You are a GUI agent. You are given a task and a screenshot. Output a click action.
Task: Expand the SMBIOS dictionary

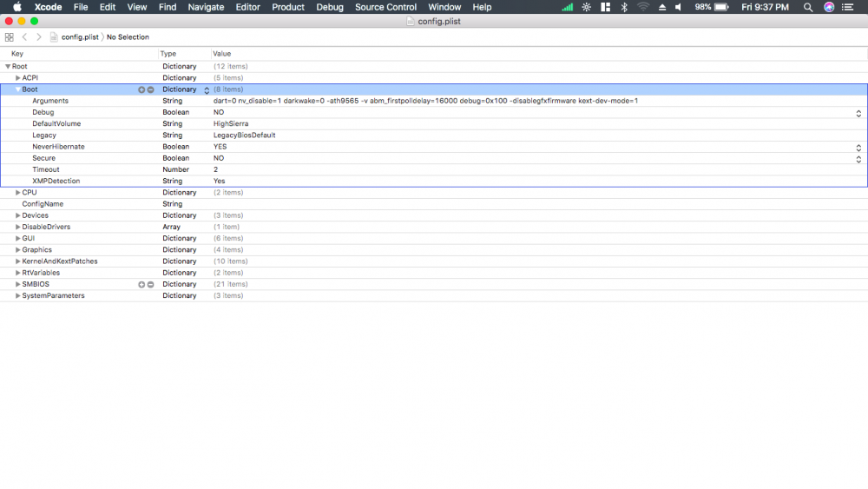tap(17, 284)
